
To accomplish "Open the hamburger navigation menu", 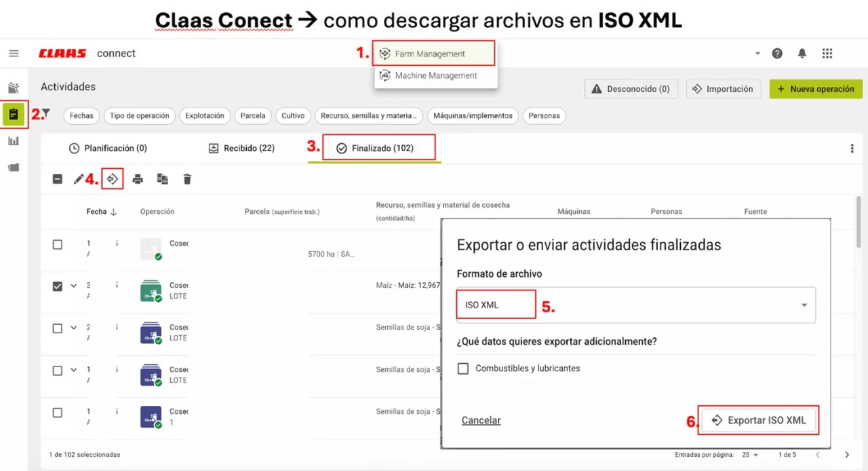I will tap(14, 54).
